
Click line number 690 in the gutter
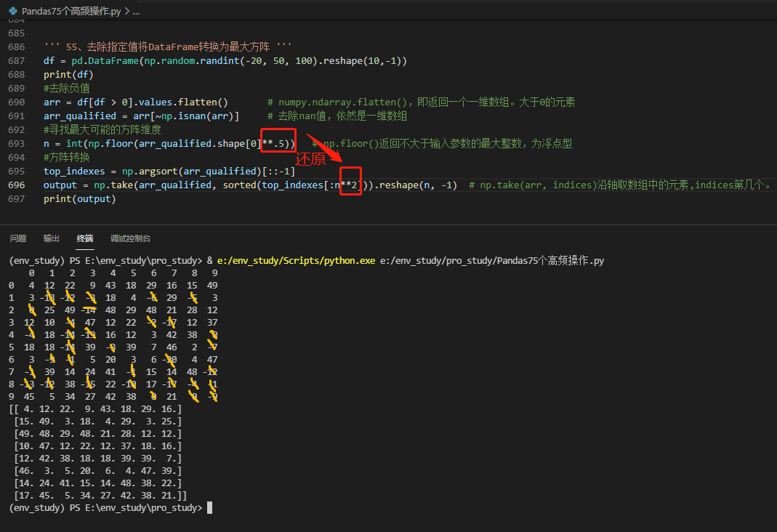pos(16,102)
